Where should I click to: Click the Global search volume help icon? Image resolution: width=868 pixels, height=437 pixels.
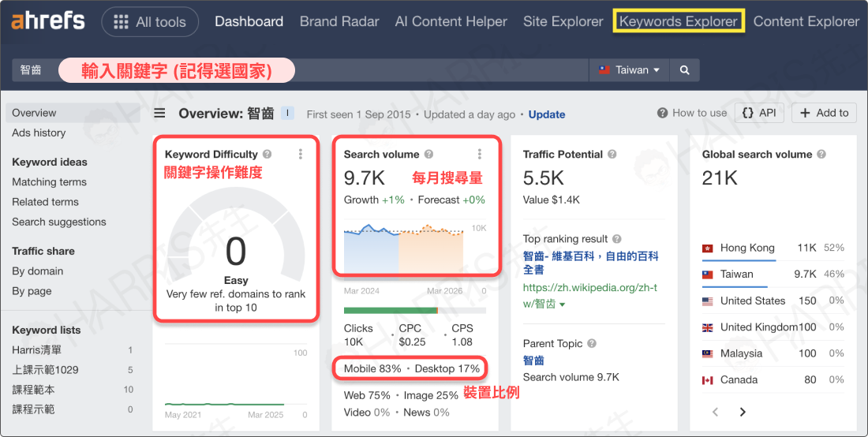821,155
